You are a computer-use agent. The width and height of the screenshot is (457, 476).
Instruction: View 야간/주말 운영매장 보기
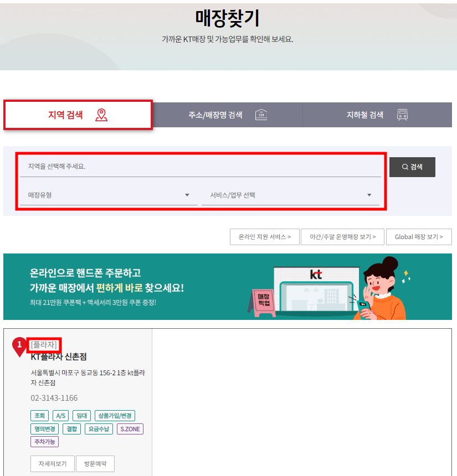[342, 237]
